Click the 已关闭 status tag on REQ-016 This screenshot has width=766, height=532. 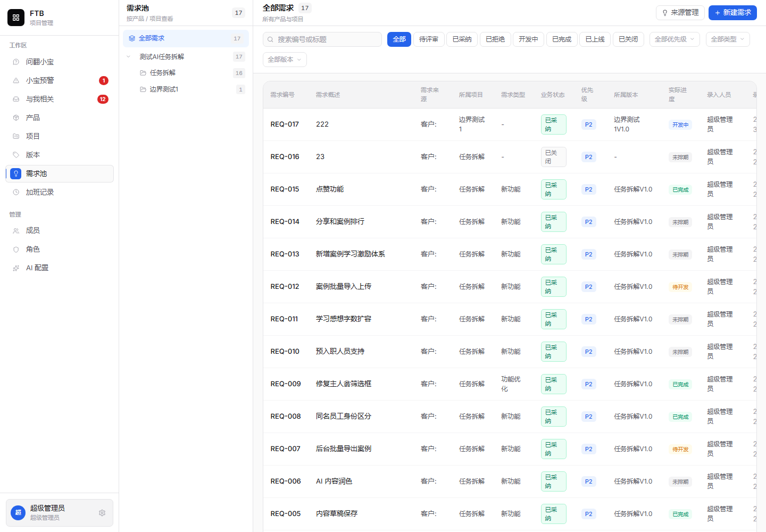[553, 157]
